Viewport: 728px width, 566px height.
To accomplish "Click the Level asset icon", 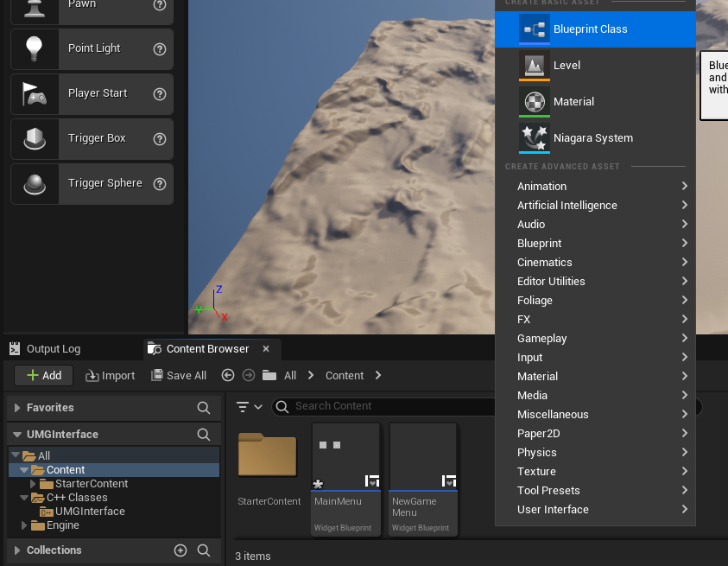I will (x=535, y=66).
